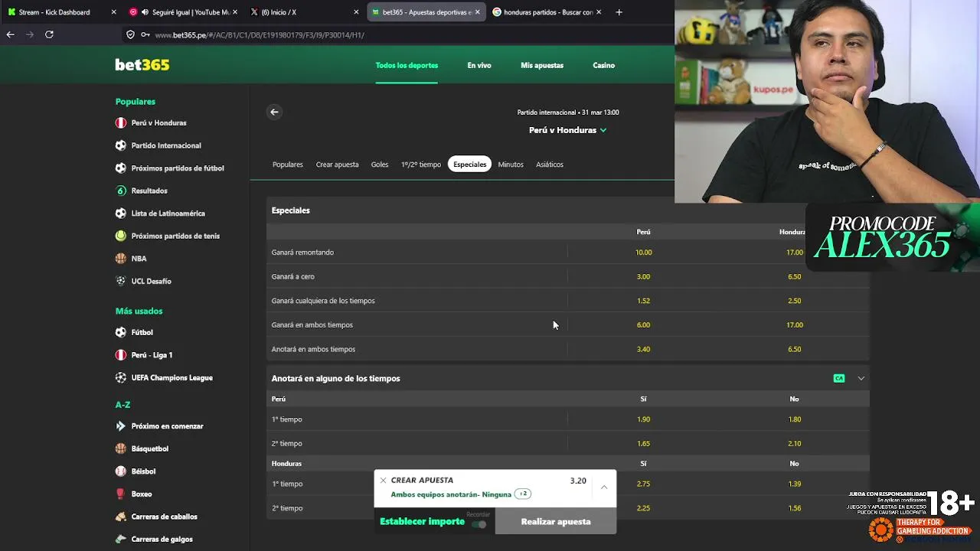
Task: Select Honduras 1º tiempo No odds 1.39
Action: tap(795, 484)
